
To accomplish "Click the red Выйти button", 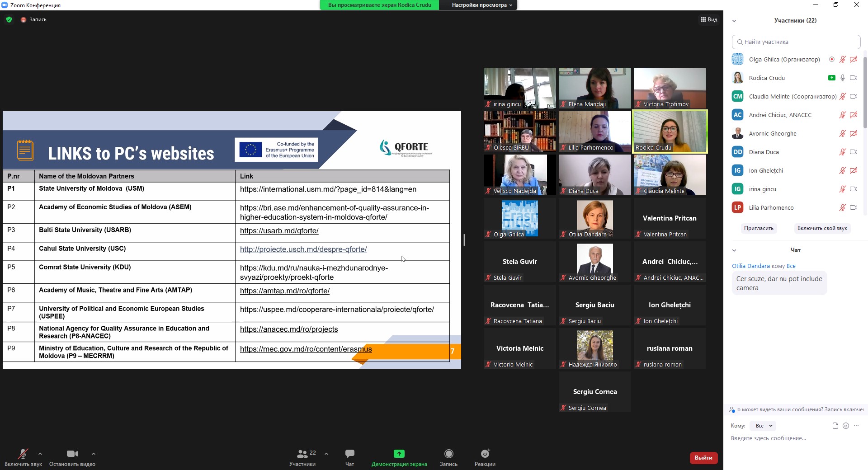I will 703,458.
